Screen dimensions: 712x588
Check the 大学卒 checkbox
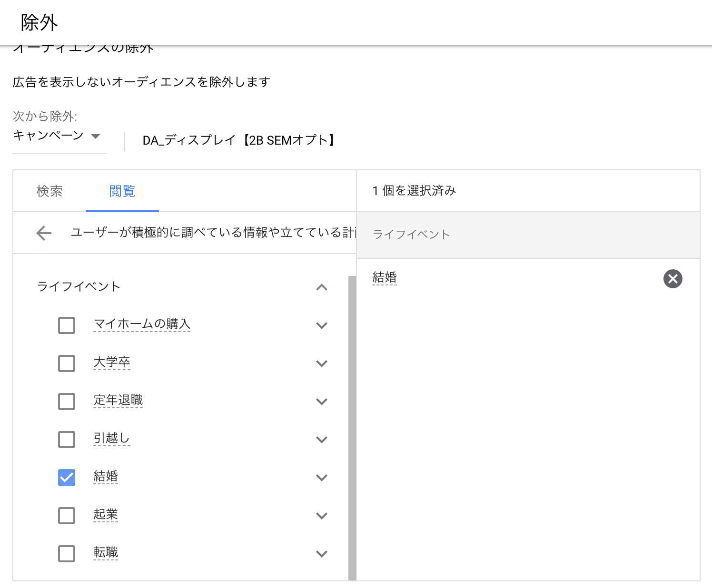click(67, 363)
